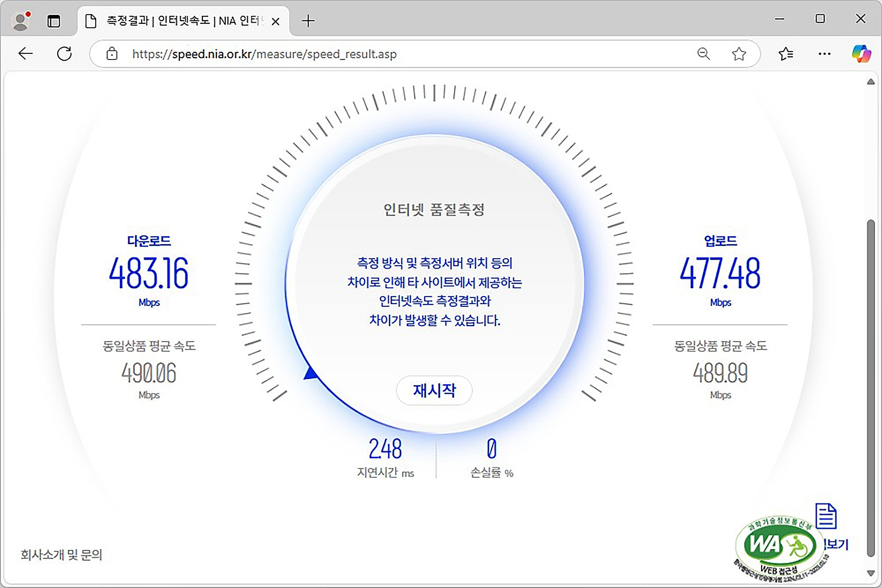This screenshot has height=588, width=882.
Task: Add this page to favorites star
Action: pyautogui.click(x=739, y=54)
